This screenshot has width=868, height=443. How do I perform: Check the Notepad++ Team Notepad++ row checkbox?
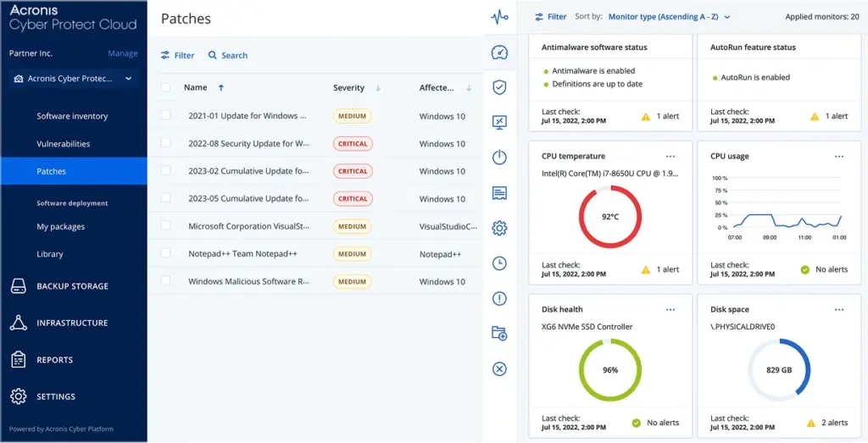166,254
